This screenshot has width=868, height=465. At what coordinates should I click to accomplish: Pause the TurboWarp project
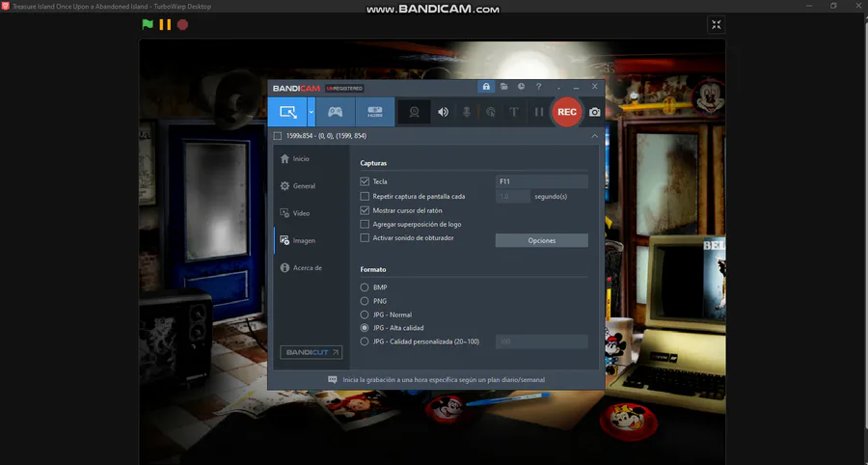click(165, 24)
